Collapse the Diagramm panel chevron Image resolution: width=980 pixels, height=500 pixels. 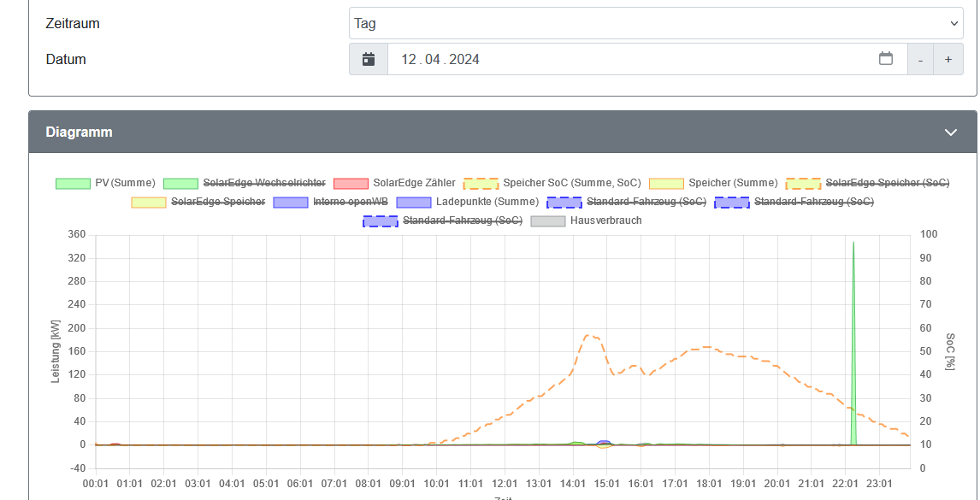pyautogui.click(x=951, y=132)
